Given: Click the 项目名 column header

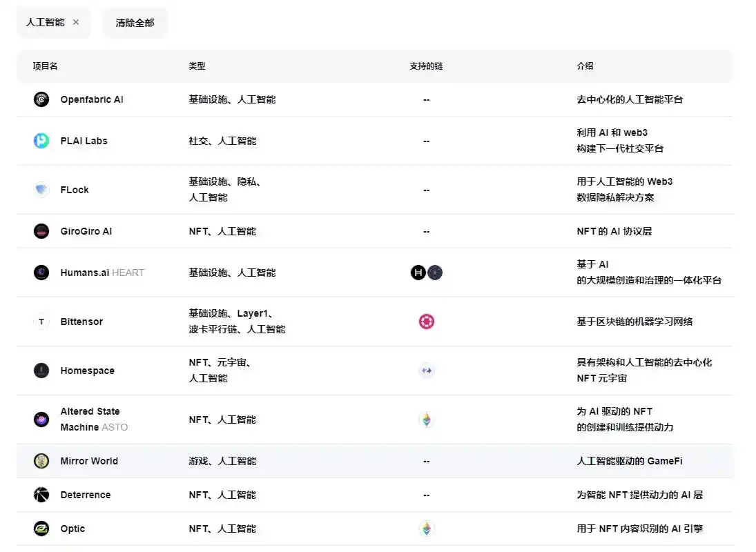Looking at the screenshot, I should tap(44, 66).
